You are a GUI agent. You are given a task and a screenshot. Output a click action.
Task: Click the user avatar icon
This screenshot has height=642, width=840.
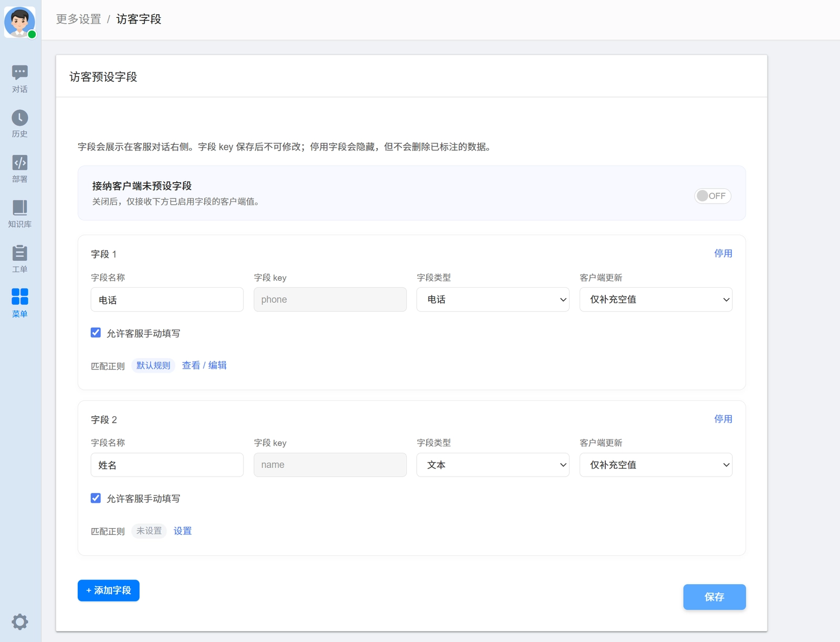click(x=20, y=22)
